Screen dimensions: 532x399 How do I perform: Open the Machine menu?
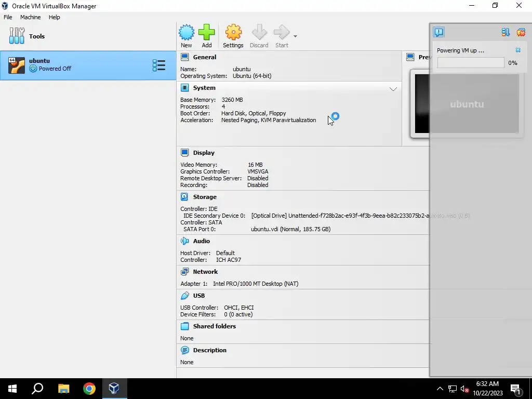point(30,17)
